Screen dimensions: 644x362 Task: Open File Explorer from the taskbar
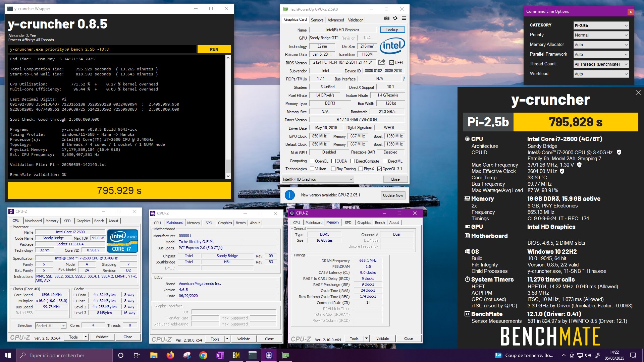point(154,355)
